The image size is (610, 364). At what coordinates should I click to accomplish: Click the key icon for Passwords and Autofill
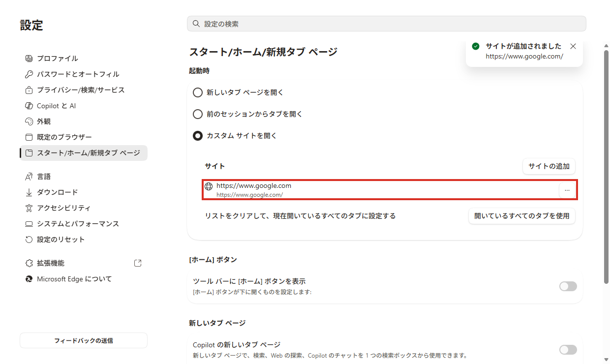point(29,74)
